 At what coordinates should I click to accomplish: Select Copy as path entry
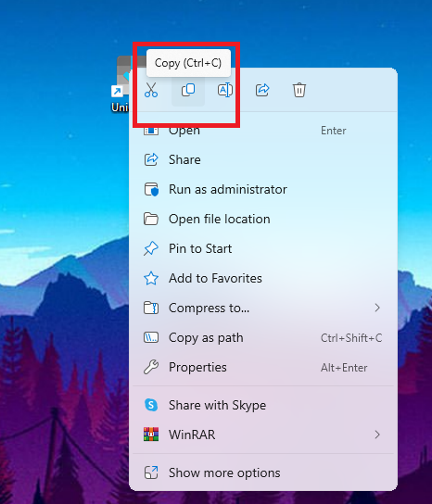tap(263, 337)
